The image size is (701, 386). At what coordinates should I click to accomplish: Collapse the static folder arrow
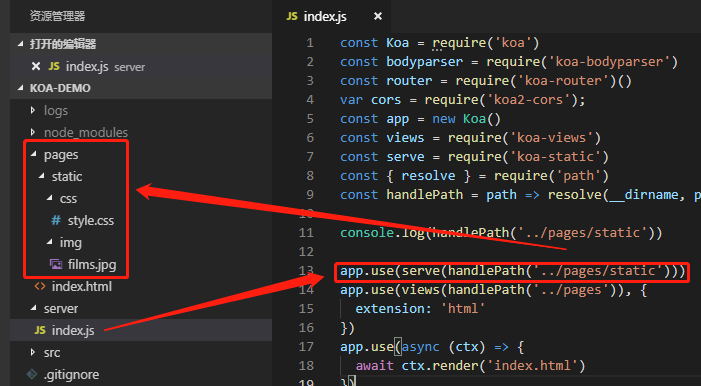(x=42, y=176)
